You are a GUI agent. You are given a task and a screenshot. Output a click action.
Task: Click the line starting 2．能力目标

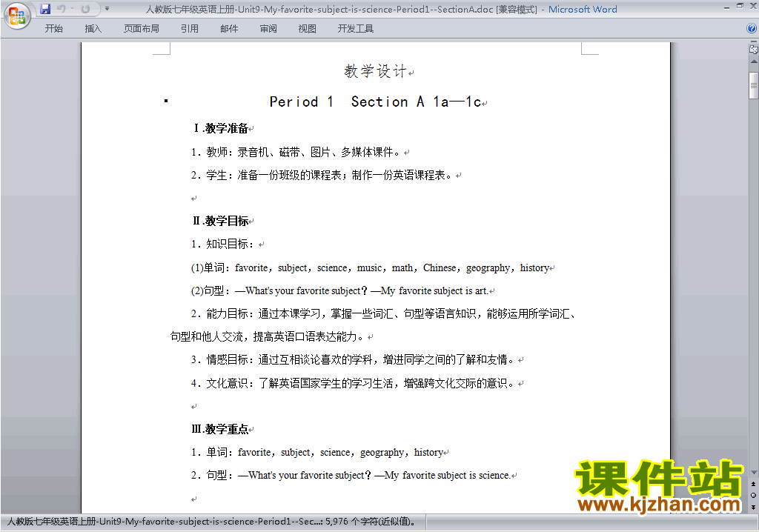coord(383,313)
